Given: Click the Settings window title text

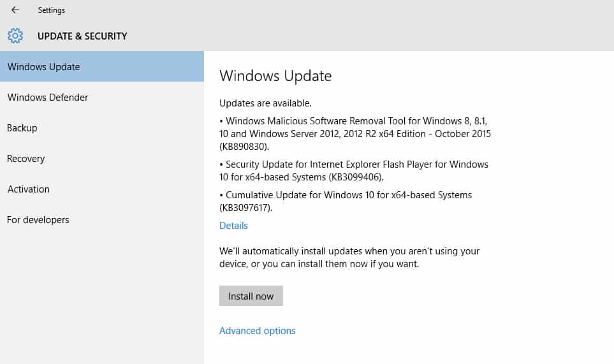Looking at the screenshot, I should click(51, 10).
